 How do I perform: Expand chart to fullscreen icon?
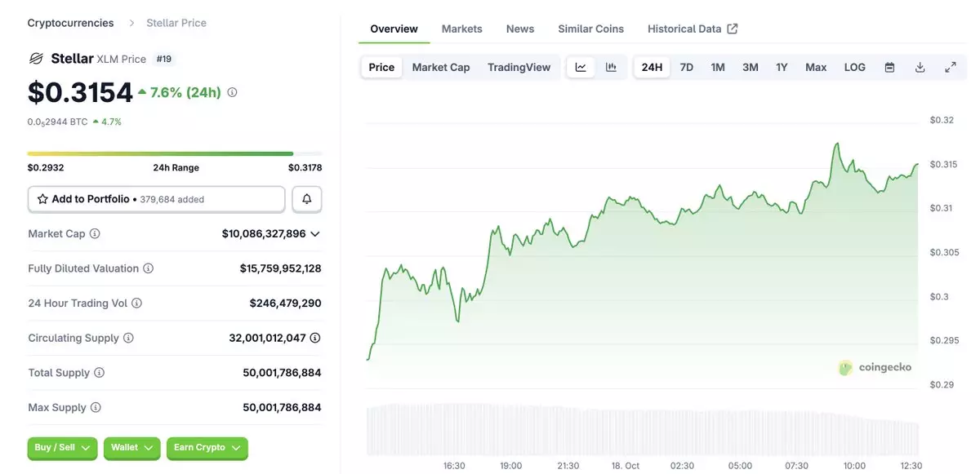pos(950,67)
